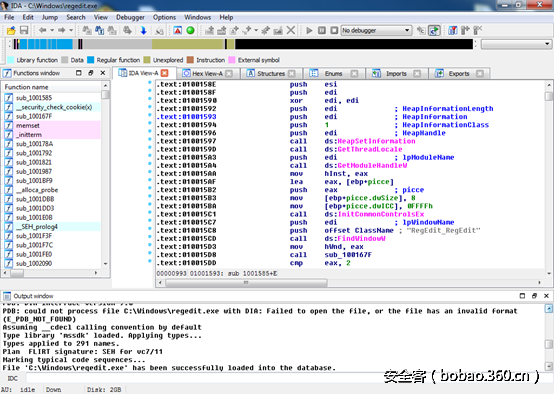Open the empty combo box beside navigation band
Image resolution: width=554 pixels, height=394 pixels.
516,44
